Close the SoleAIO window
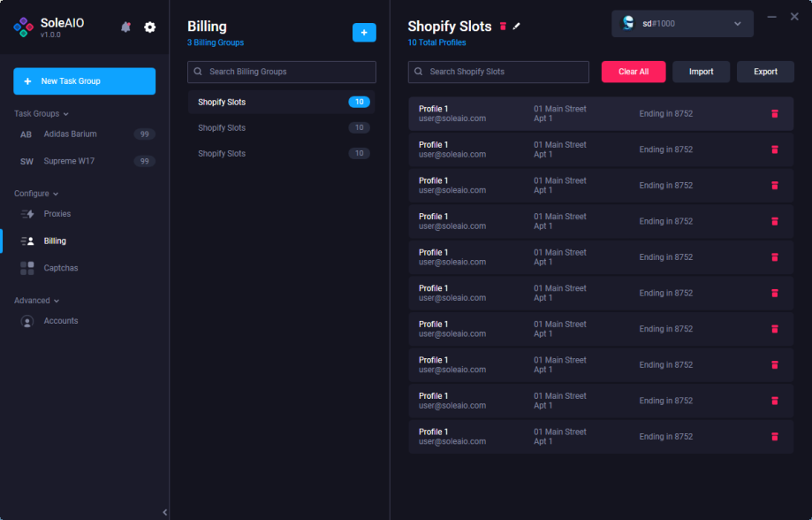The width and height of the screenshot is (812, 520). [x=794, y=17]
